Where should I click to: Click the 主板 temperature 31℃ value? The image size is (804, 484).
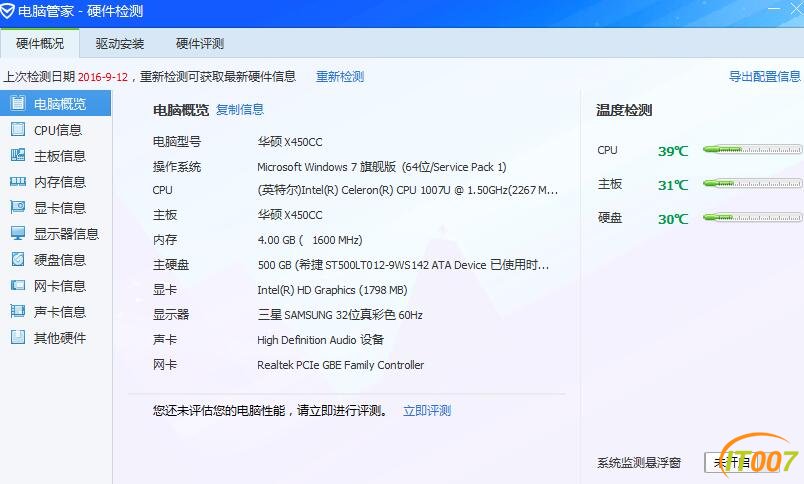tap(673, 185)
